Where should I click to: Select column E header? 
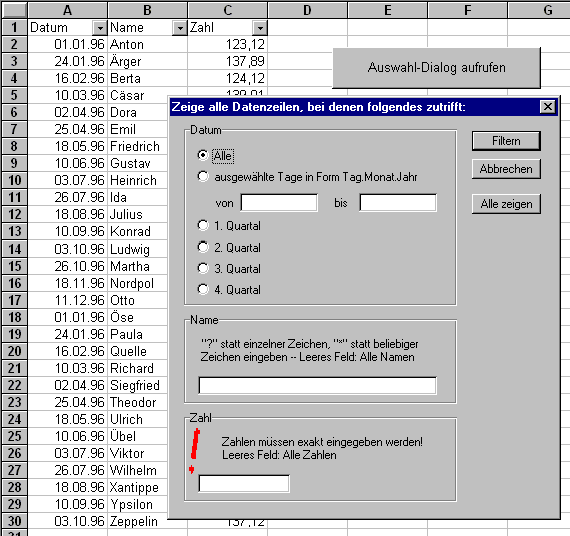388,10
